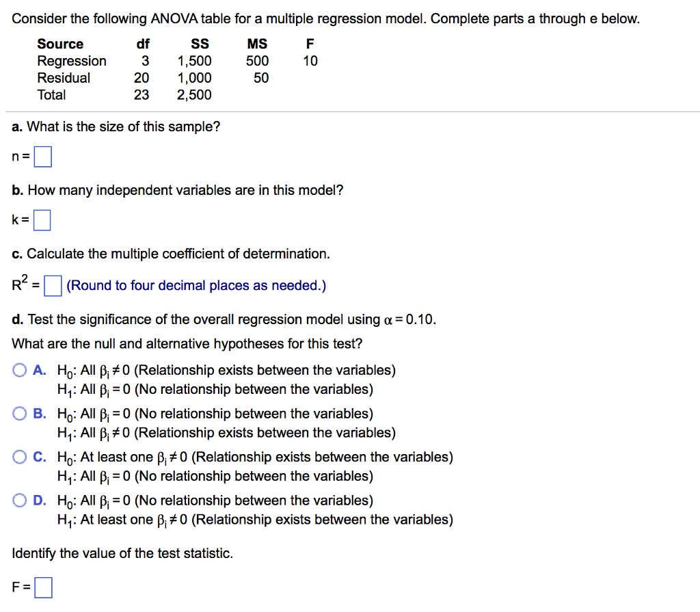Select radio button for answer option C

tap(19, 456)
